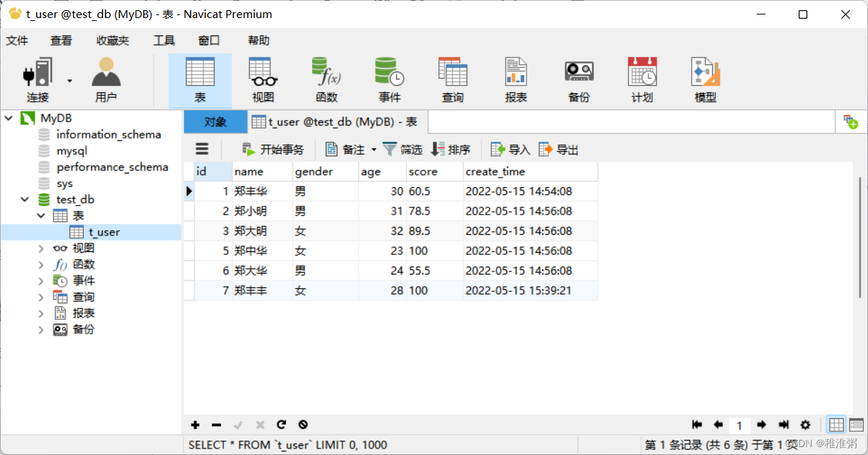Image resolution: width=868 pixels, height=455 pixels.
Task: Expand the 备份 node in the tree
Action: coord(42,329)
